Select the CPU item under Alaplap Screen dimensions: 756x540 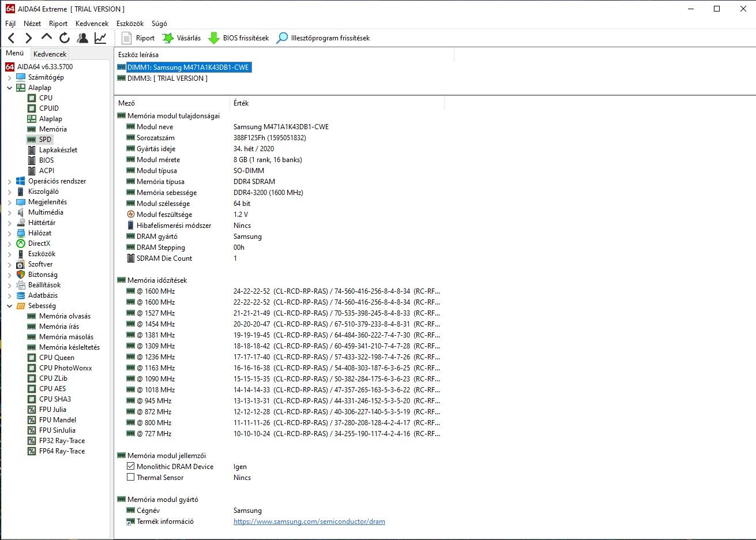click(46, 98)
